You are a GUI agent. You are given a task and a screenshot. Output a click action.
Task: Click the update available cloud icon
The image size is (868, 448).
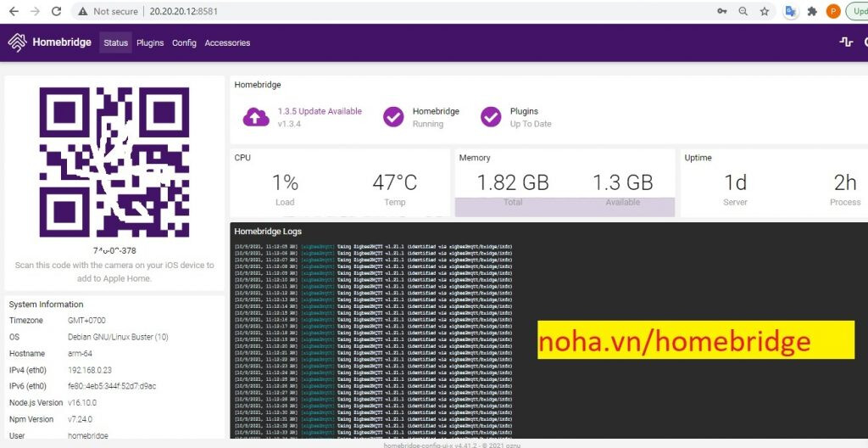[256, 117]
